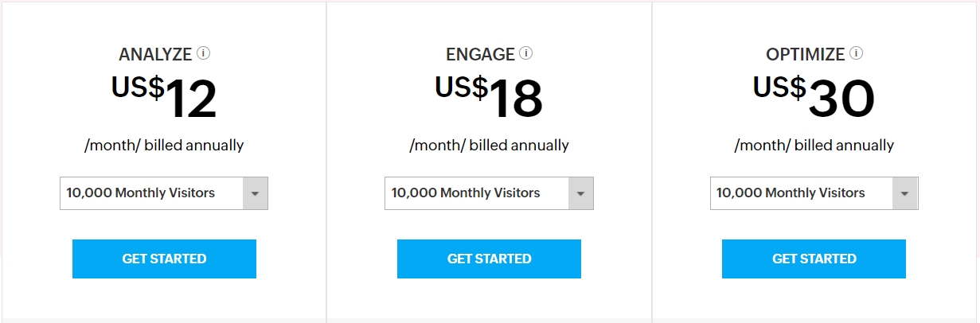Click billed annually text under US$12
The height and width of the screenshot is (323, 980).
click(x=164, y=146)
